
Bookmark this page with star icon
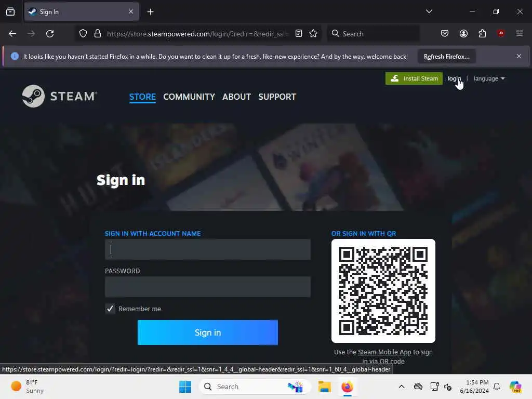(x=313, y=33)
